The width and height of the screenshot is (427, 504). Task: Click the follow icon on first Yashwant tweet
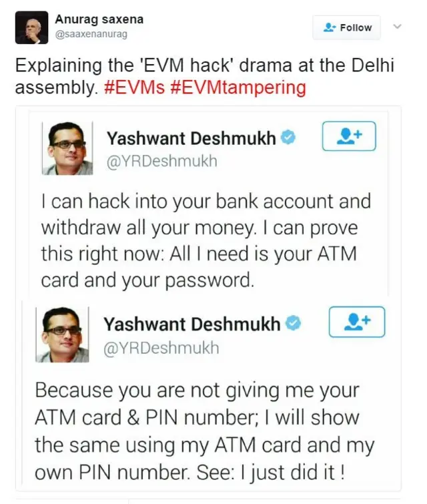(x=349, y=136)
